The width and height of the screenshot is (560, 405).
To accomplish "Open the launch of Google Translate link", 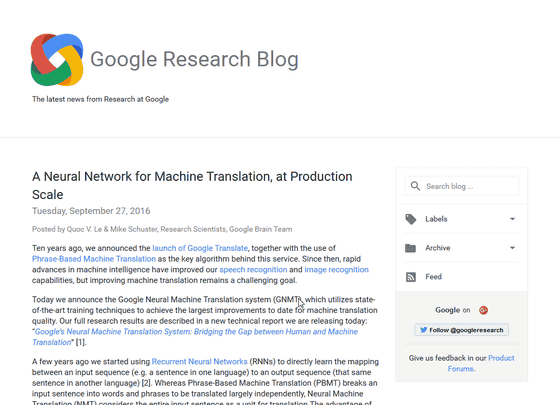I will click(200, 248).
